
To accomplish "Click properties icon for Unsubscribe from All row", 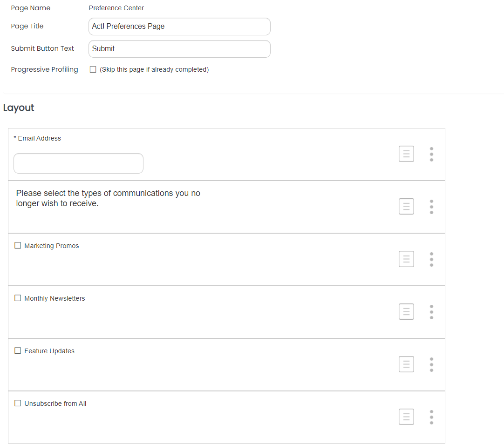I will pyautogui.click(x=406, y=417).
